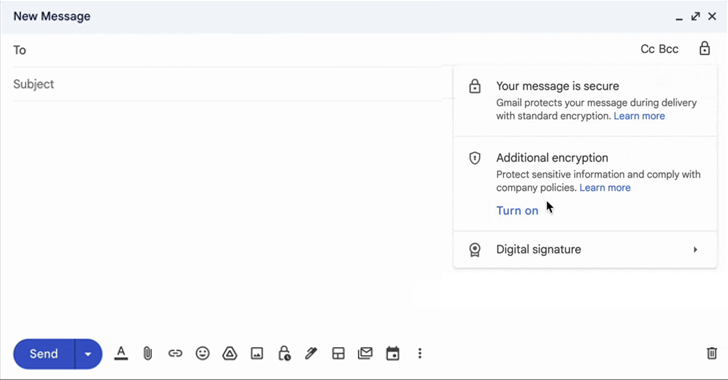
Task: Send the message
Action: 44,354
